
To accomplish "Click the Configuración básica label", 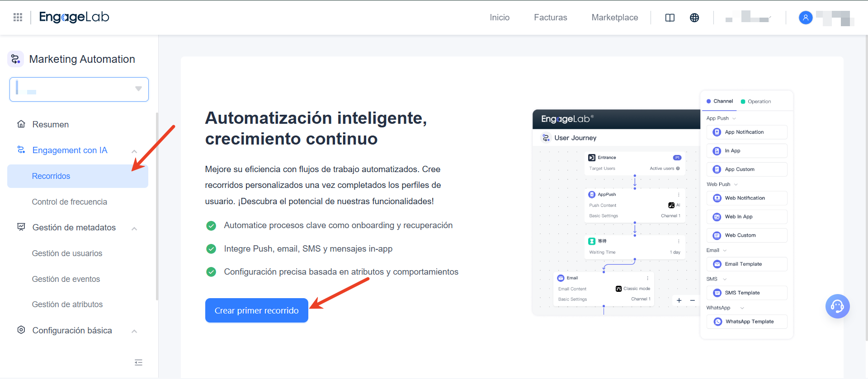I will (x=72, y=330).
